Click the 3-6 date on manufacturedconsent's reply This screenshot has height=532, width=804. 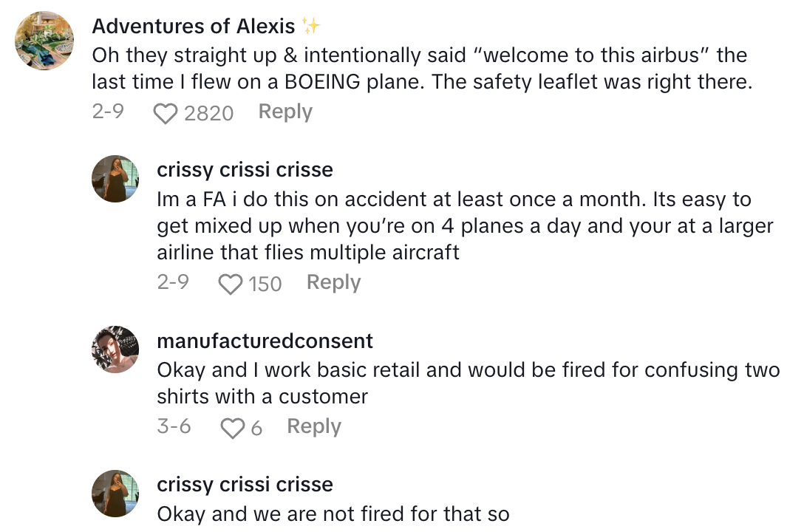click(x=174, y=427)
